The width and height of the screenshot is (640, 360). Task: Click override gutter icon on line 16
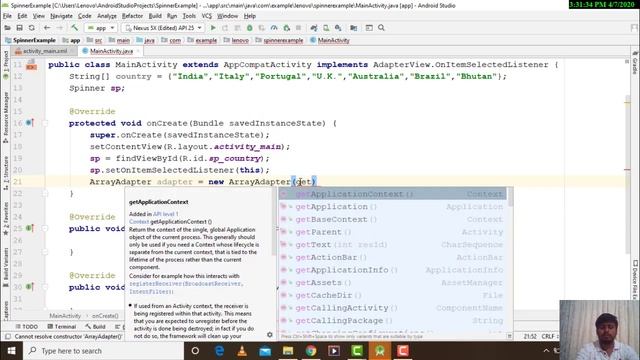[30, 122]
